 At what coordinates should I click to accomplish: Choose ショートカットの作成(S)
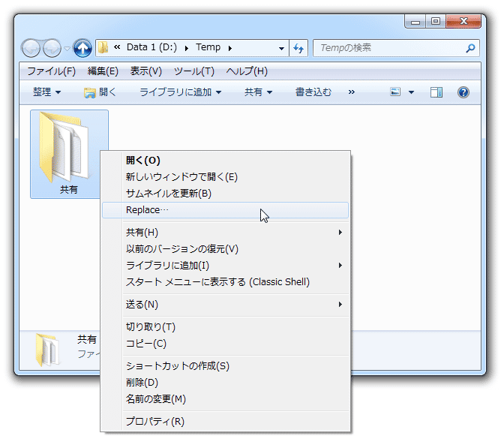225,365
